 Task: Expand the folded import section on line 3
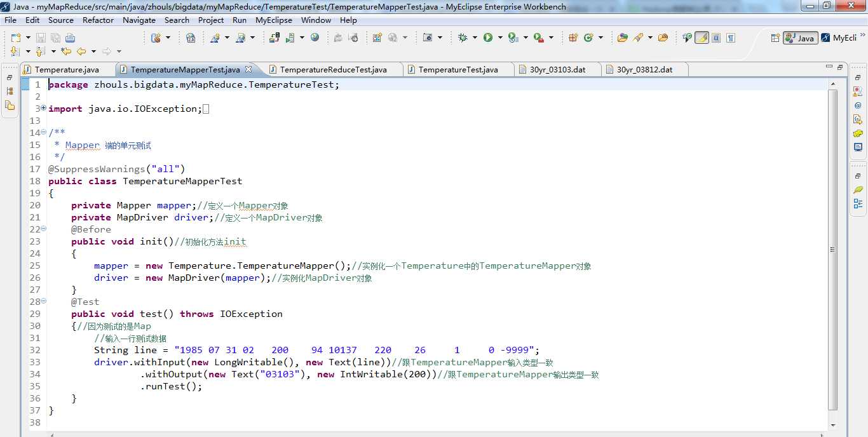[43, 109]
